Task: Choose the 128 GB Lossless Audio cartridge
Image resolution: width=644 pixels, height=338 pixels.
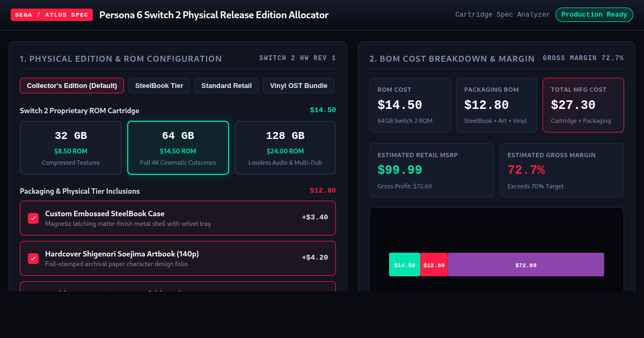Action: coord(285,148)
